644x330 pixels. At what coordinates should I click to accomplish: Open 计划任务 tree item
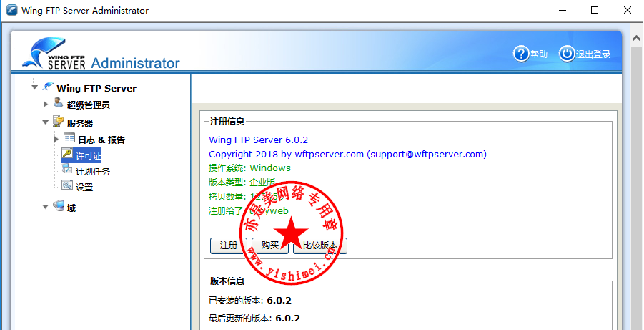tap(93, 172)
